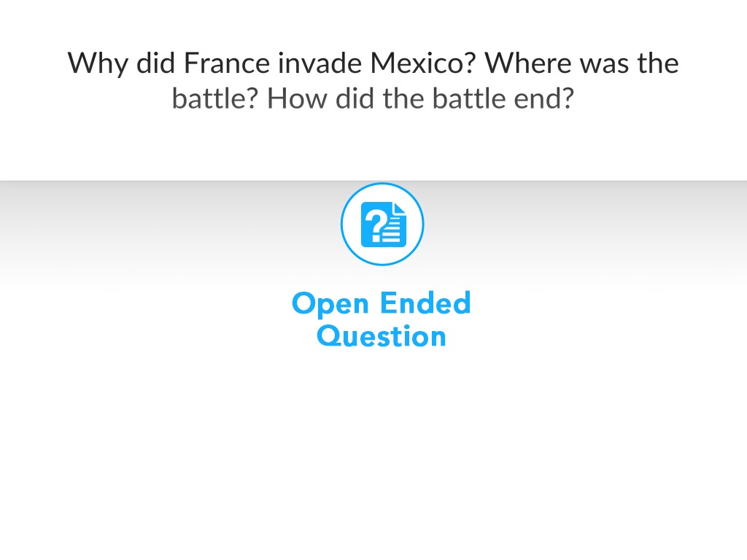Select the 'Why did France invade Mexico?' text
This screenshot has width=747, height=560.
[271, 63]
